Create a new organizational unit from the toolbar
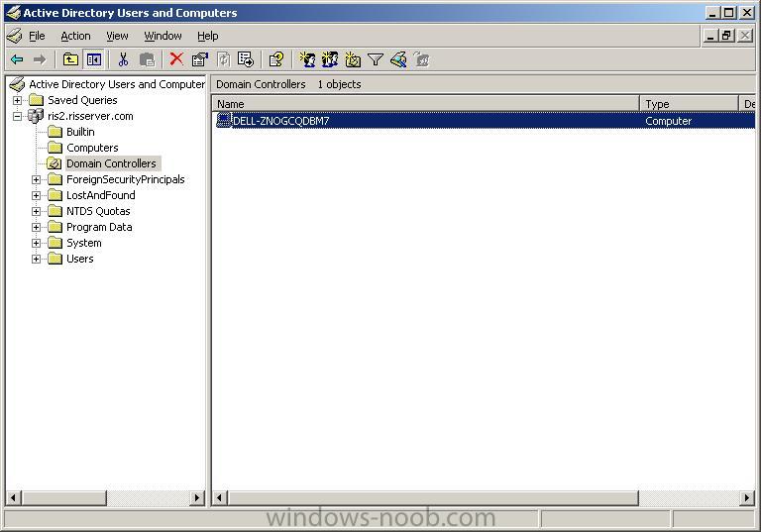This screenshot has height=532, width=761. 353,59
